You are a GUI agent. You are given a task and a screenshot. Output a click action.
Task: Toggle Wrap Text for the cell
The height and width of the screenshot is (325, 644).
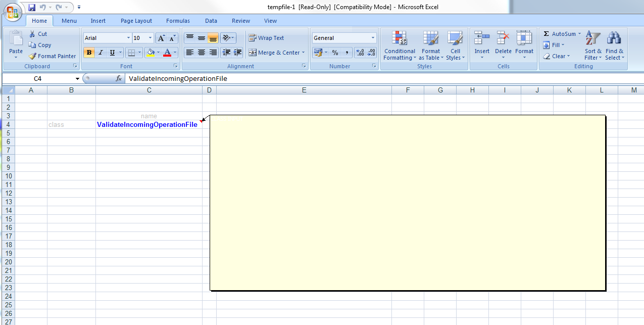click(x=266, y=38)
